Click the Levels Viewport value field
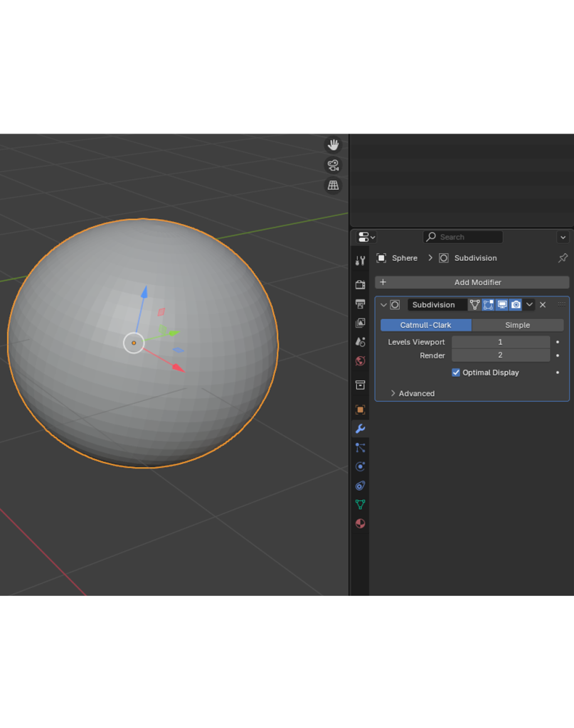Viewport: 574px width, 728px height. click(500, 342)
